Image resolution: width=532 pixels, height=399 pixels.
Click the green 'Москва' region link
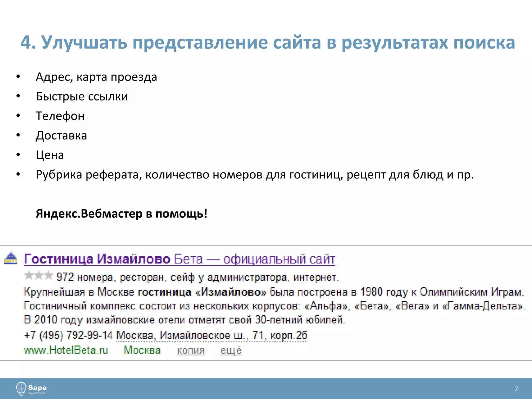click(x=142, y=350)
